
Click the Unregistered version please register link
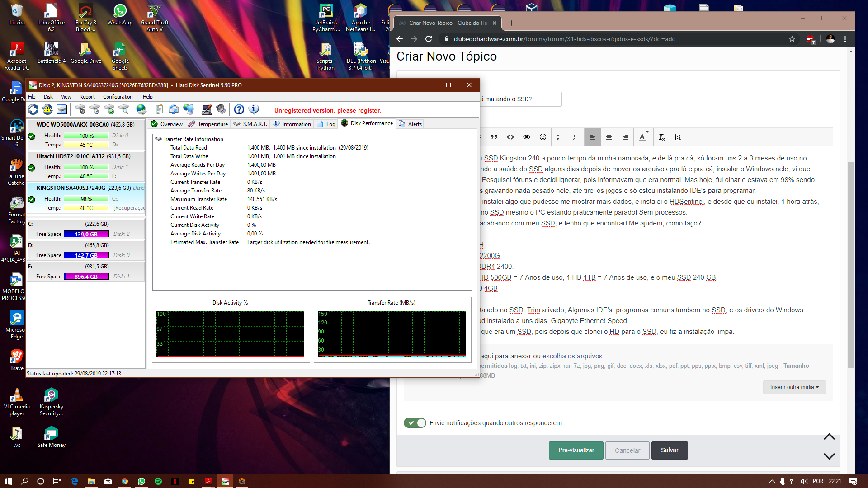(328, 110)
